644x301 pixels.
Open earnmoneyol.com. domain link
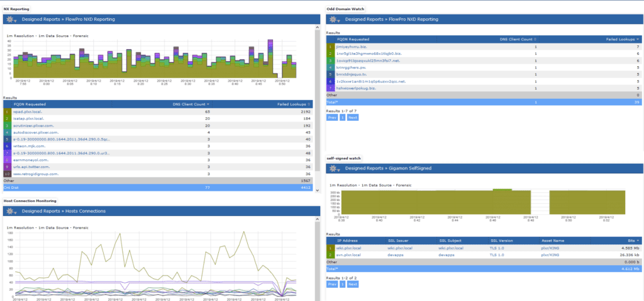coord(31,160)
